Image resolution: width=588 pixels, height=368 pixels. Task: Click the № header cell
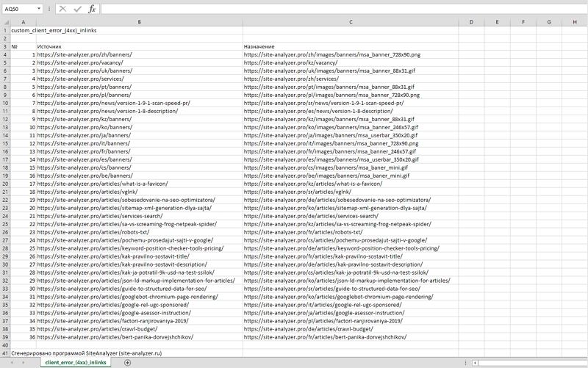(23, 46)
